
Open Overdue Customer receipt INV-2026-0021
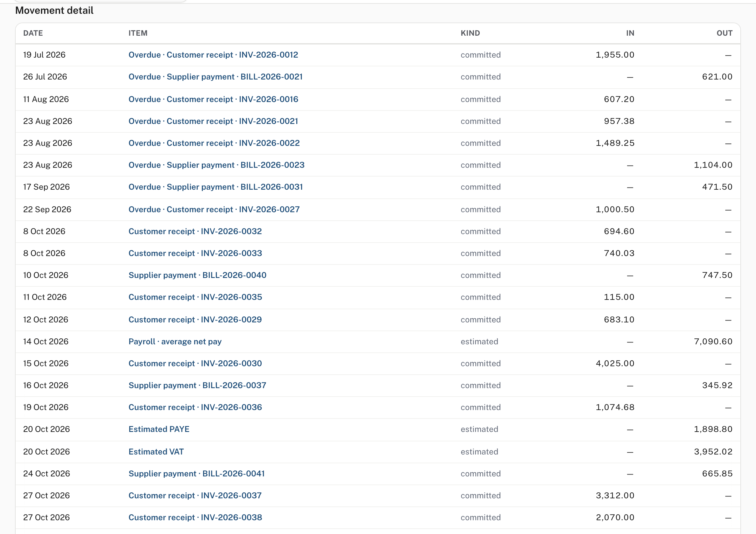tap(213, 121)
